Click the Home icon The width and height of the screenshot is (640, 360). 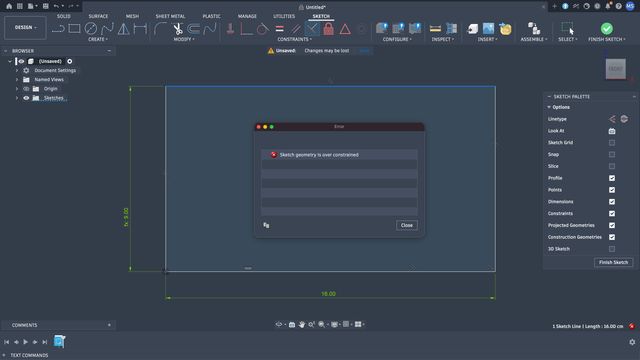pos(9,6)
